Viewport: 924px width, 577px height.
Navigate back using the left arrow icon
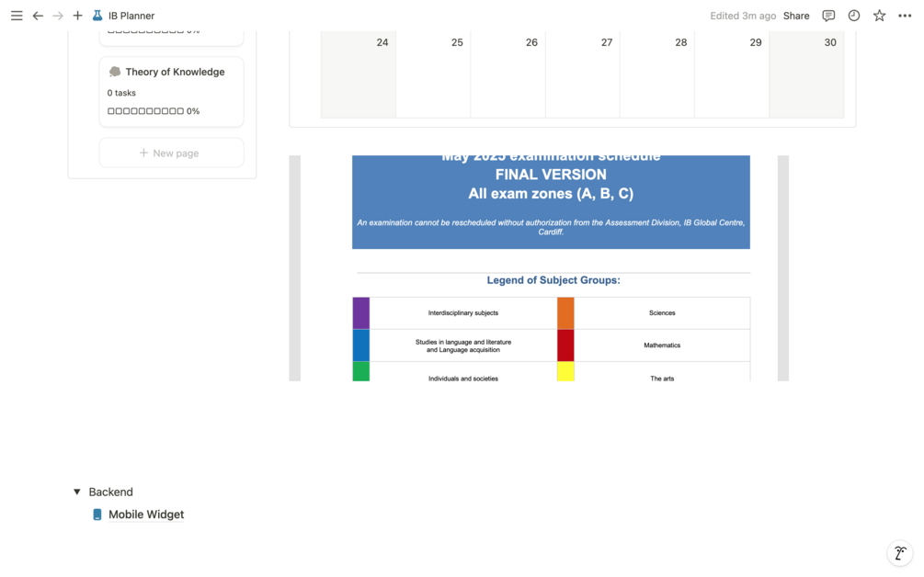pos(38,15)
